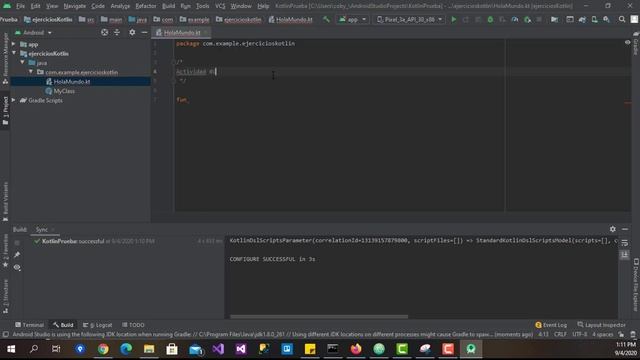Screen dimensions: 640x360
Task: Open the Profile app icon
Action: [515, 19]
